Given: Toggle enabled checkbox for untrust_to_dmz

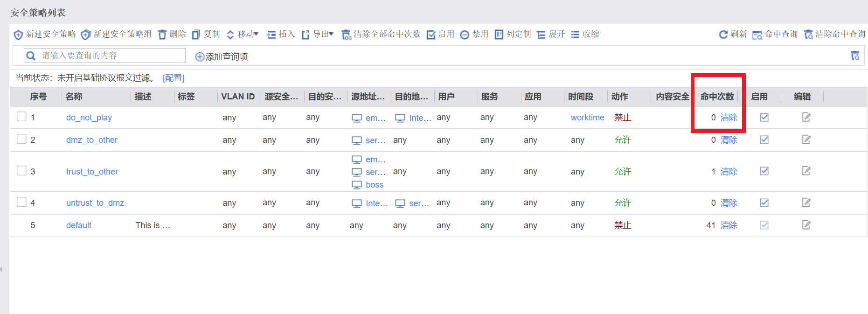Looking at the screenshot, I should click(x=764, y=202).
